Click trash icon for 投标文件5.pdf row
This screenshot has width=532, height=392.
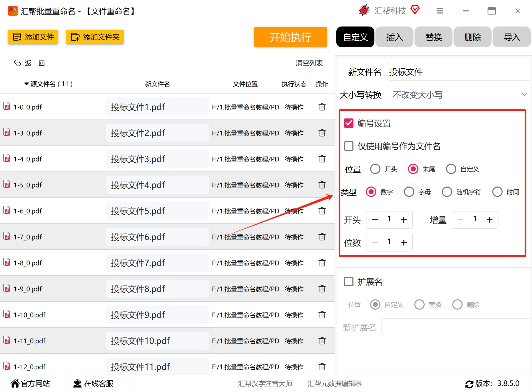click(322, 211)
